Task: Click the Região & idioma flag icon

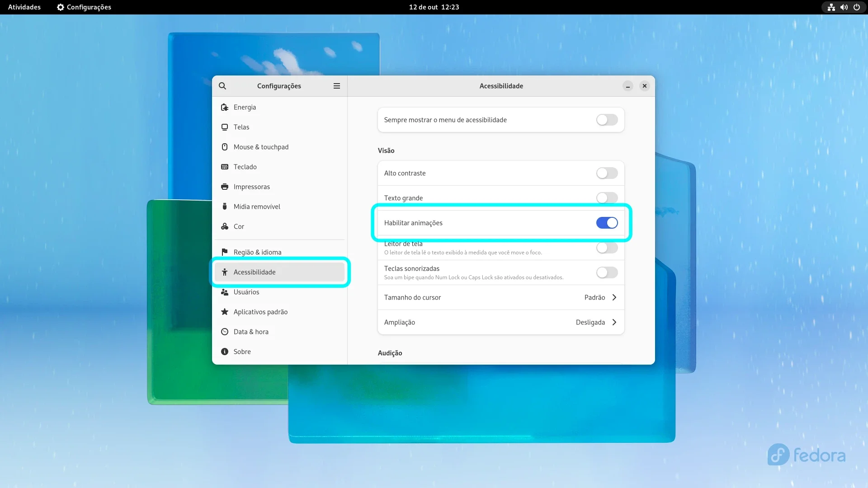Action: click(225, 252)
